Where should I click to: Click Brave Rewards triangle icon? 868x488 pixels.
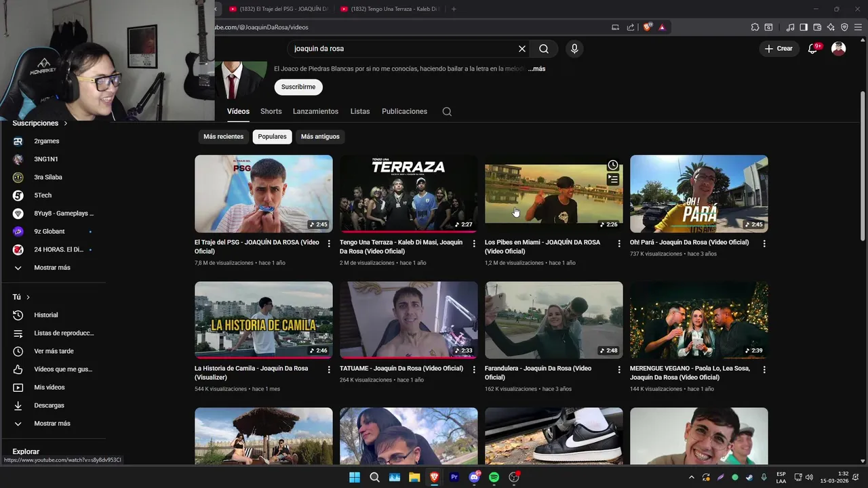tap(662, 27)
